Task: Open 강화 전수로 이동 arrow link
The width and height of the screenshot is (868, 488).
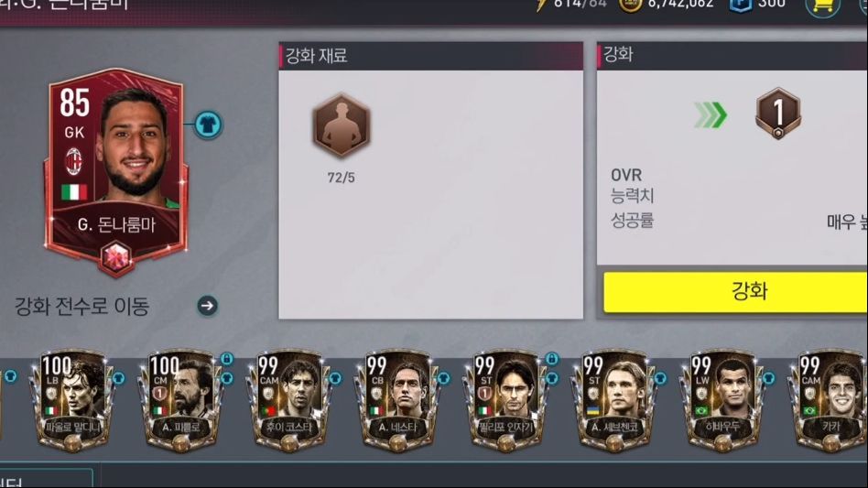Action: click(x=208, y=306)
